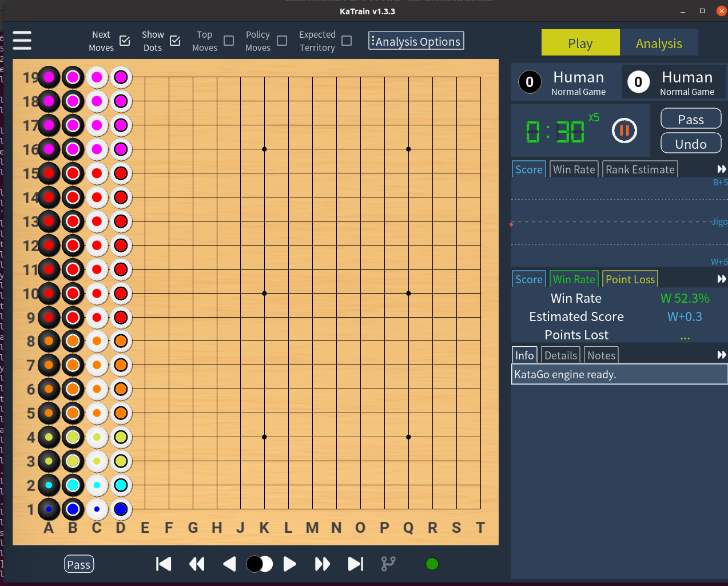The width and height of the screenshot is (728, 586).
Task: Open the hamburger main menu
Action: 22,40
